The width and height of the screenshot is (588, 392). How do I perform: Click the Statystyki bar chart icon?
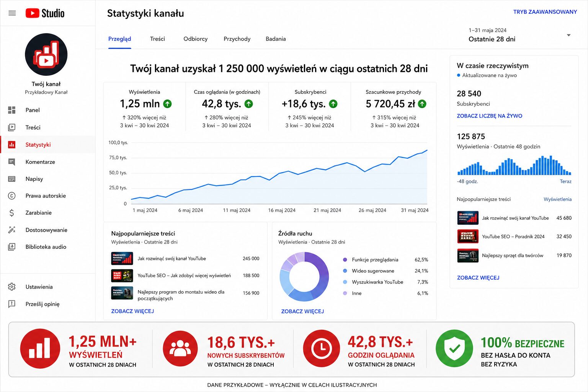(x=12, y=144)
